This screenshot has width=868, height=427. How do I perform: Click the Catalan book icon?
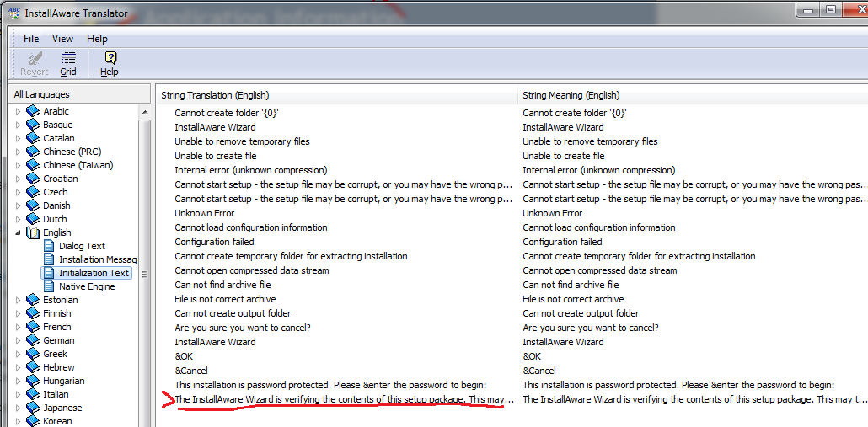[x=33, y=138]
